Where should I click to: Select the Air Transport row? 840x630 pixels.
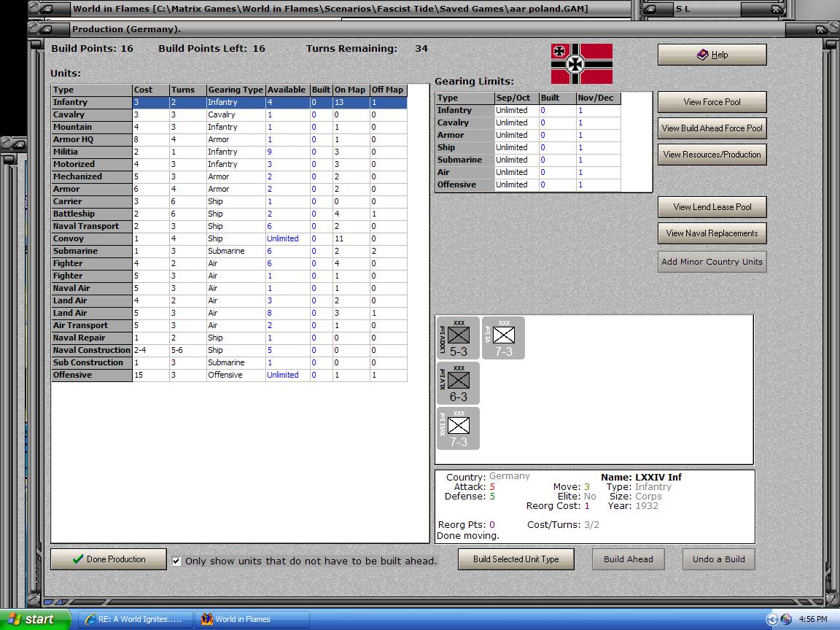(229, 325)
